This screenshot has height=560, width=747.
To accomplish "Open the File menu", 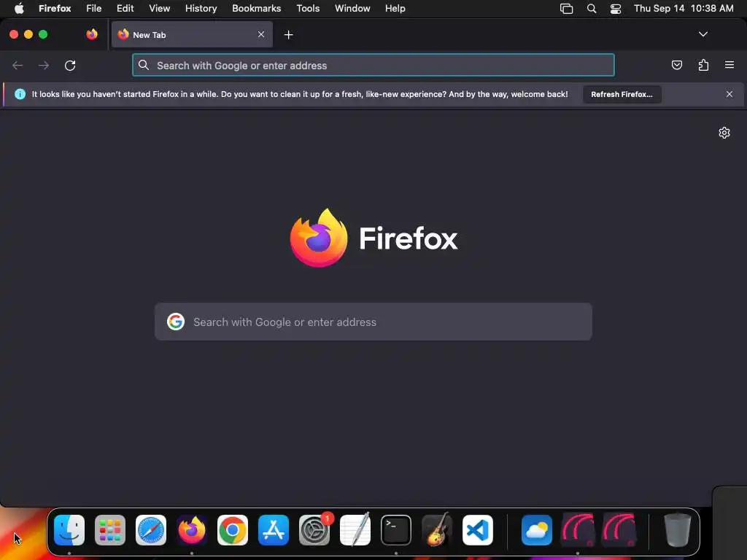I will [x=94, y=9].
